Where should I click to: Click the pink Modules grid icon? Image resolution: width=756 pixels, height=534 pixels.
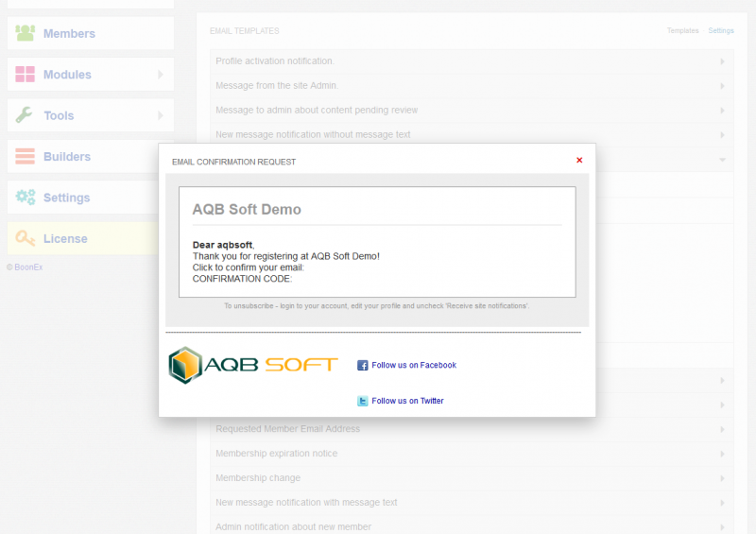pyautogui.click(x=26, y=75)
